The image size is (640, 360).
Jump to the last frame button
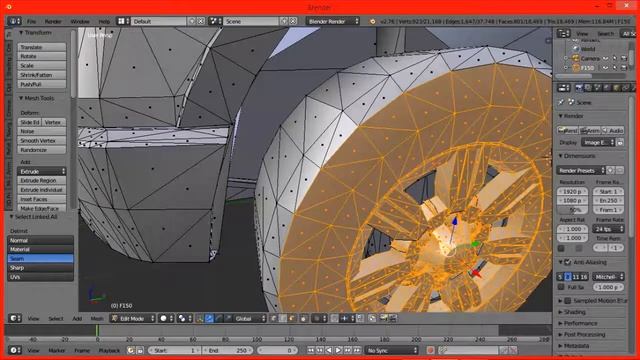coord(357,350)
